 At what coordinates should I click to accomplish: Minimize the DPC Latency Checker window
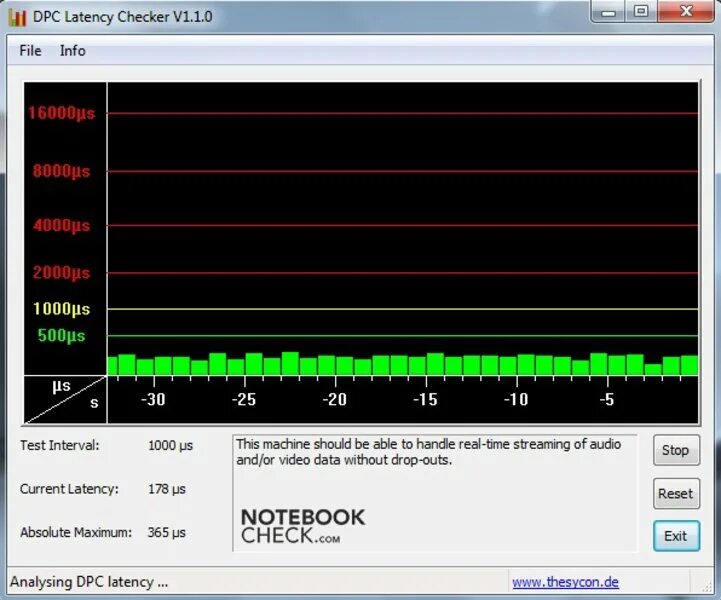click(x=608, y=11)
